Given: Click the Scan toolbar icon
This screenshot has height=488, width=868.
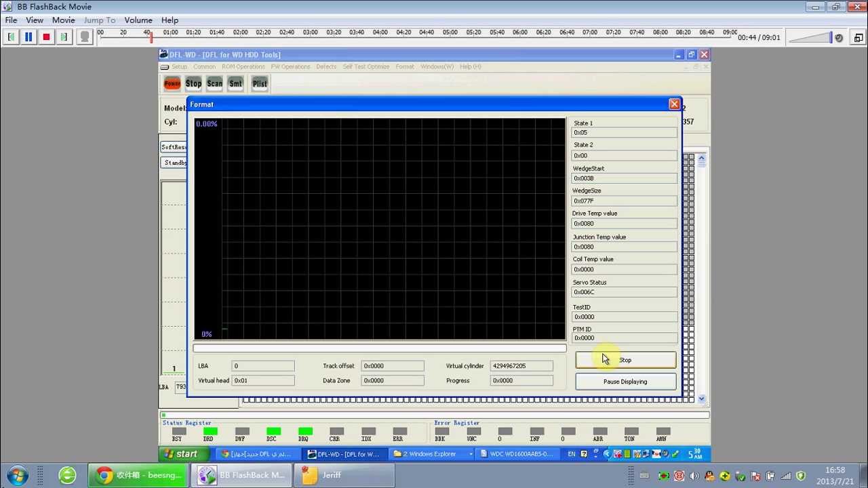Looking at the screenshot, I should 214,83.
